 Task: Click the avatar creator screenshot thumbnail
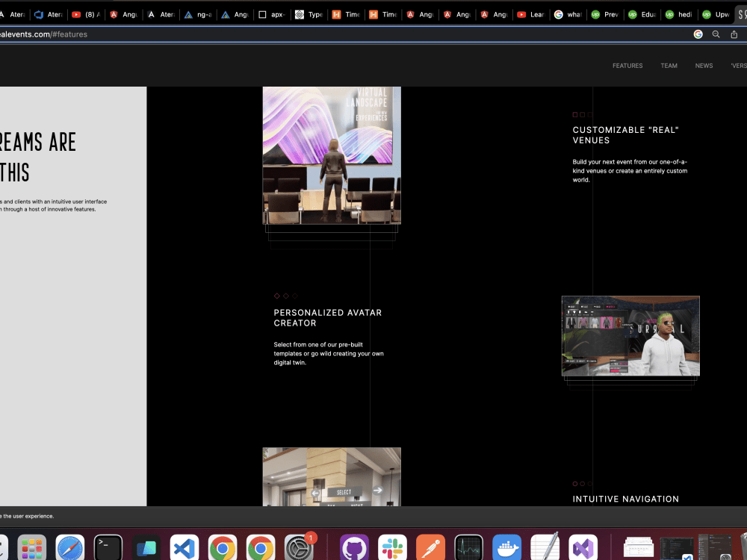pyautogui.click(x=630, y=336)
